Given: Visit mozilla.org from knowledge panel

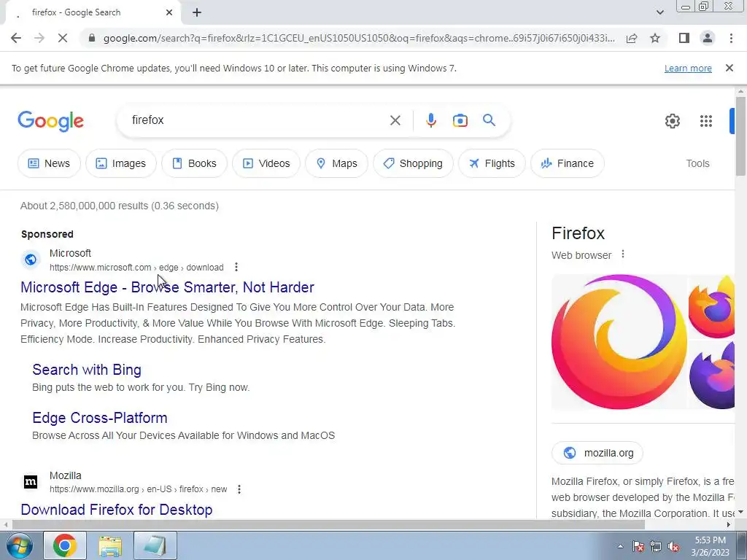Looking at the screenshot, I should click(x=597, y=453).
